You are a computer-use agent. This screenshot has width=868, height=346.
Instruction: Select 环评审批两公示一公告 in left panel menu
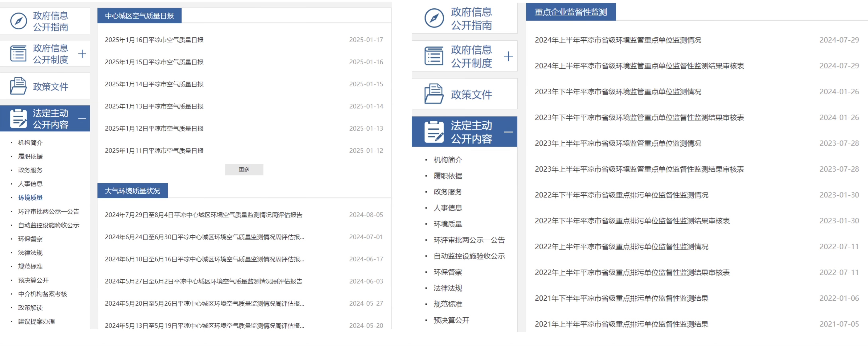coord(49,211)
